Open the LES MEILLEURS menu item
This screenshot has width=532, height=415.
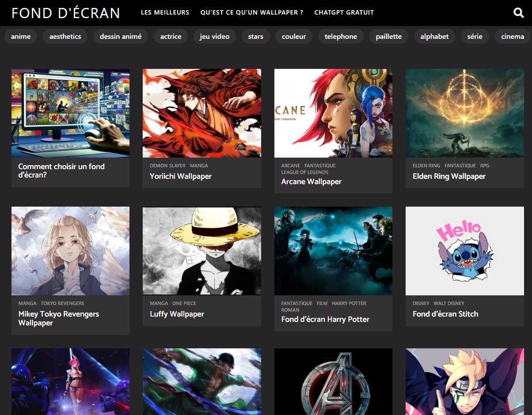[165, 12]
